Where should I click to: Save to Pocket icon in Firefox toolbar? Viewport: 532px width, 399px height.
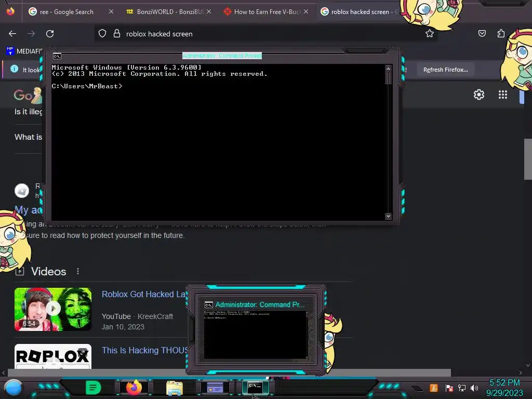[x=482, y=33]
